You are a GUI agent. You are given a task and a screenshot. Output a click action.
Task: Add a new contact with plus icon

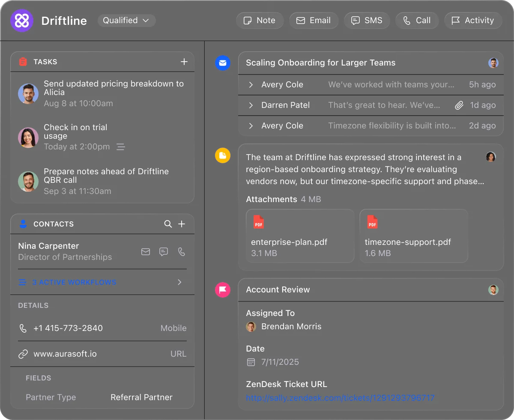[182, 224]
